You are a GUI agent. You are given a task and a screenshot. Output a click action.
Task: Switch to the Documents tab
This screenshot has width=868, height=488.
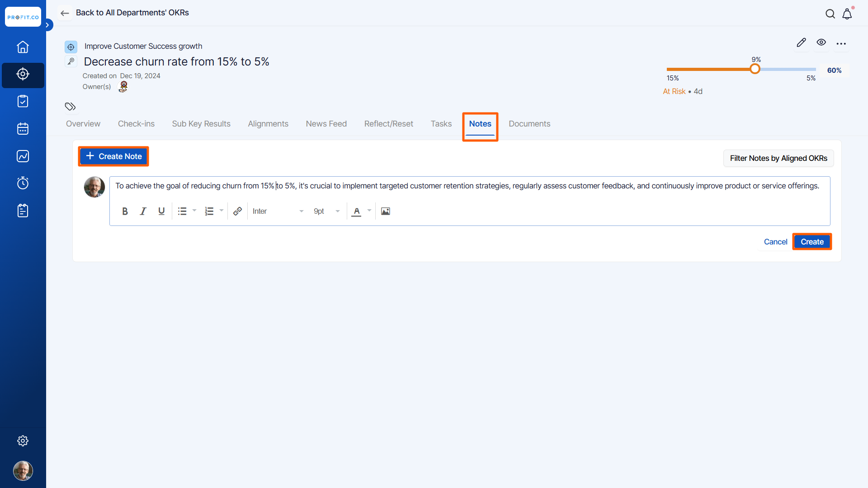529,124
